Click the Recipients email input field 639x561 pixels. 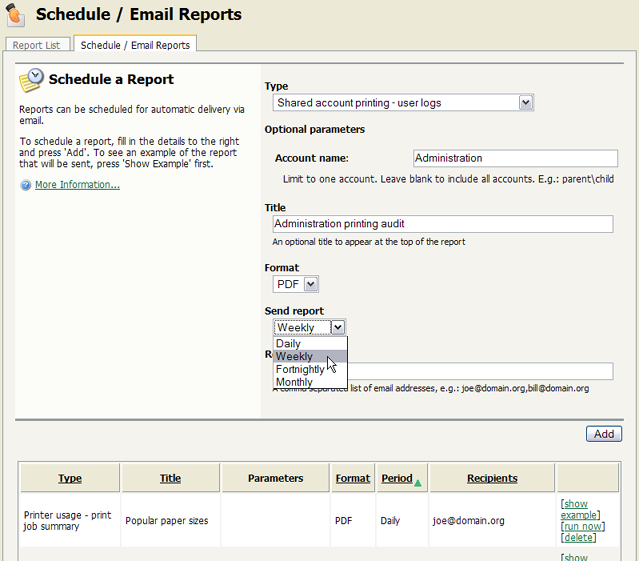(x=480, y=371)
